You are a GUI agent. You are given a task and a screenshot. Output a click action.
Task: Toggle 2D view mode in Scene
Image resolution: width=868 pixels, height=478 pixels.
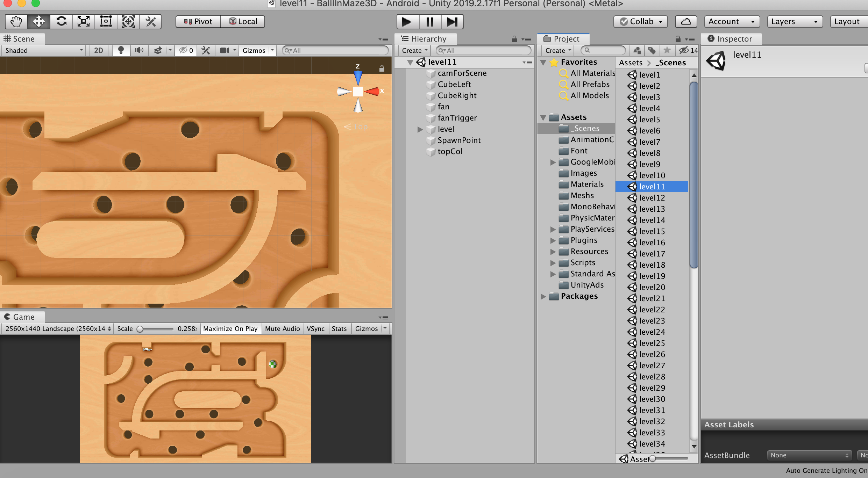[x=99, y=50]
